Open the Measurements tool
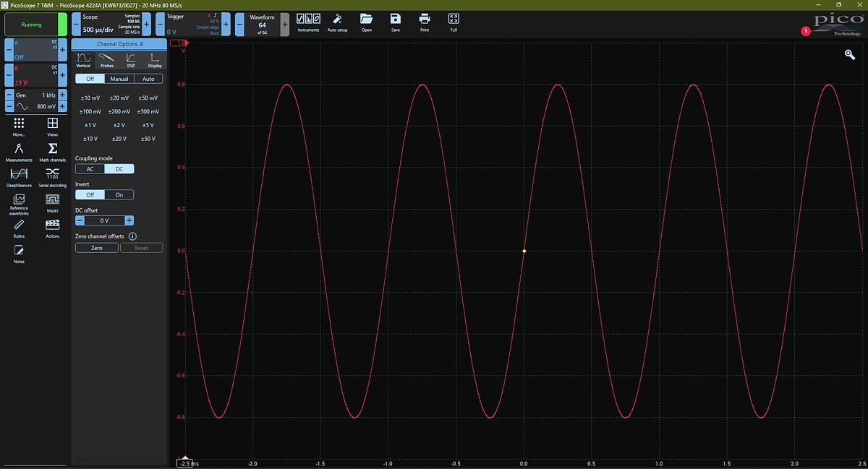Image resolution: width=868 pixels, height=469 pixels. tap(19, 151)
